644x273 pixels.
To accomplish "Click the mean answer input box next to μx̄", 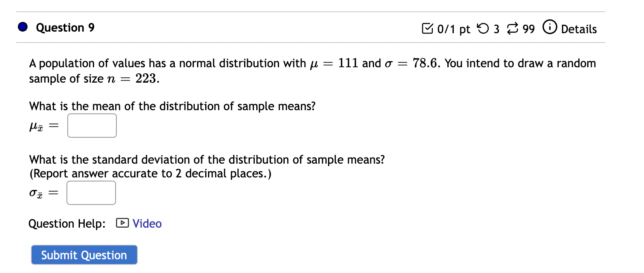I will [x=92, y=125].
